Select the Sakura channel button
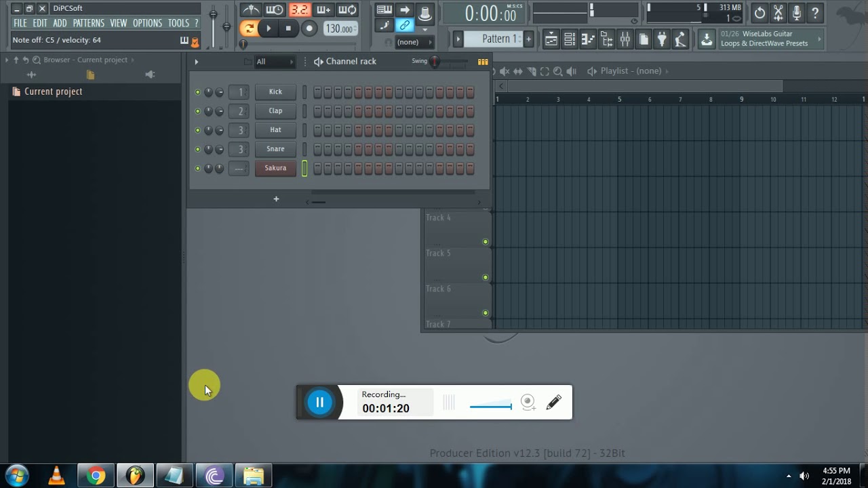 (275, 167)
